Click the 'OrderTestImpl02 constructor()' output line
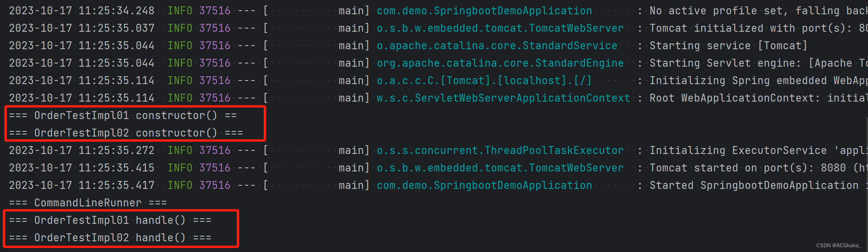Image resolution: width=868 pixels, height=252 pixels. (126, 133)
